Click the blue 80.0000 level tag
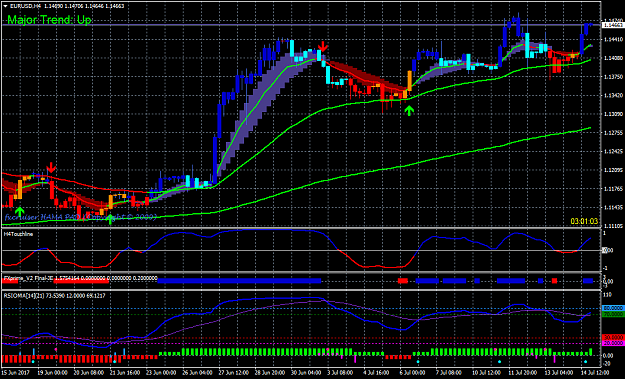The image size is (625, 379). click(x=613, y=308)
